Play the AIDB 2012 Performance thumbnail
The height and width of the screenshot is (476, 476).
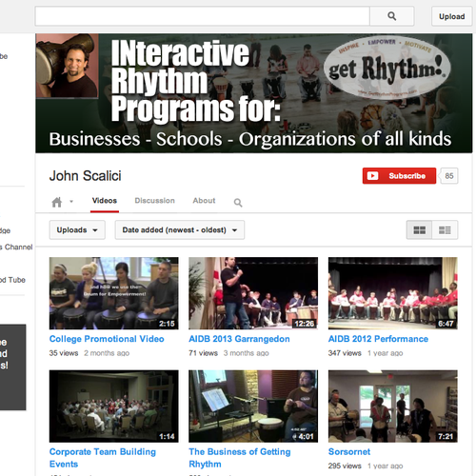393,293
